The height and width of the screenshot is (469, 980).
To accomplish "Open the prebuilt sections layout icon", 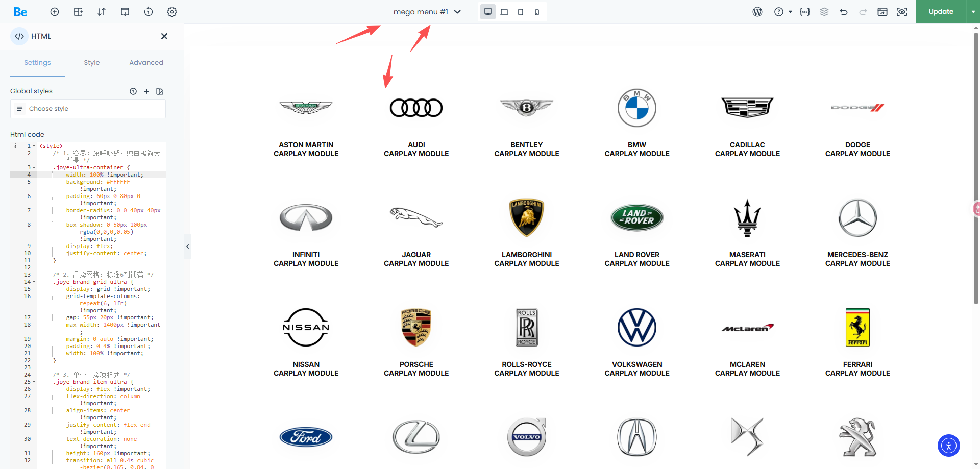I will coord(78,12).
